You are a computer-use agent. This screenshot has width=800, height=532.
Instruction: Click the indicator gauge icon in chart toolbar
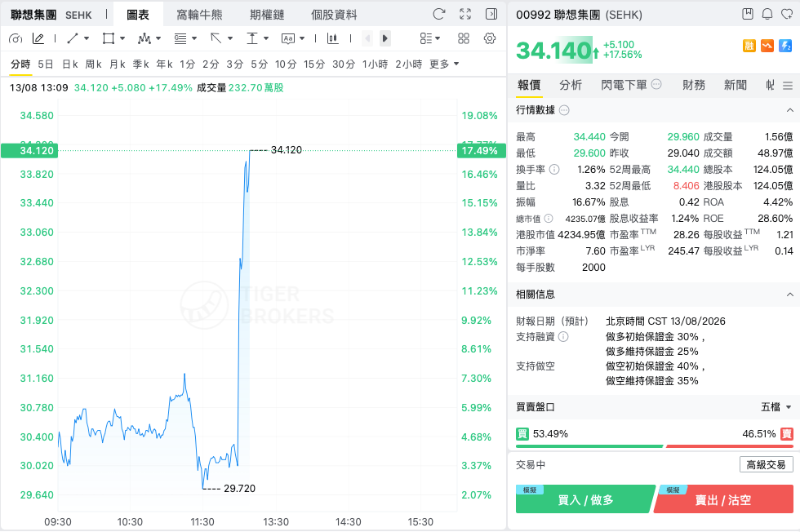point(16,38)
